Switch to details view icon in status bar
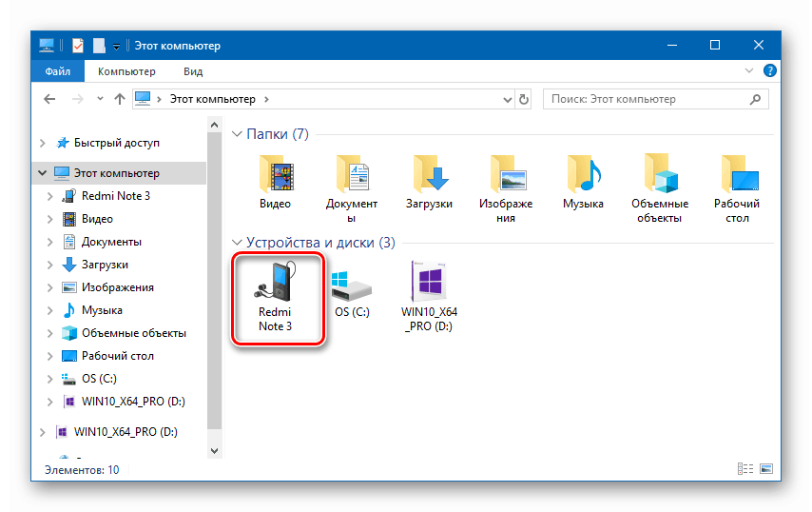The image size is (812, 512). pos(745,469)
